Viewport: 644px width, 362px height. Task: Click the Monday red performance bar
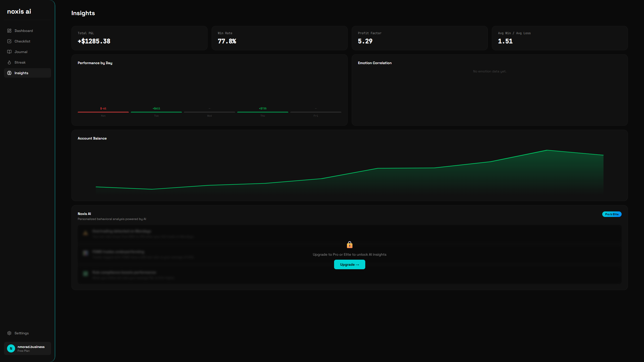pyautogui.click(x=103, y=112)
